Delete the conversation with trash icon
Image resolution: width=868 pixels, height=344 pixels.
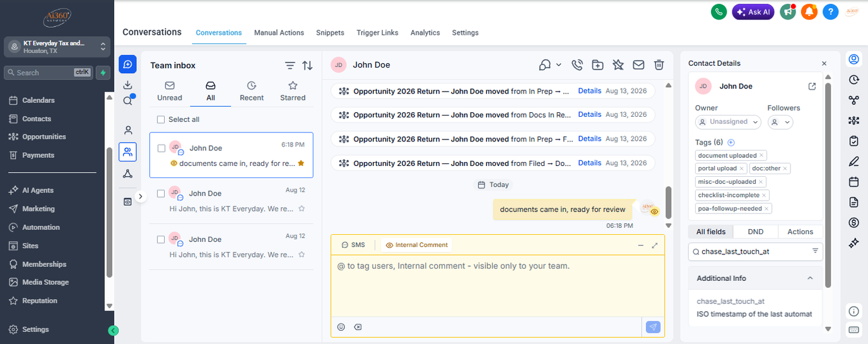pos(659,64)
